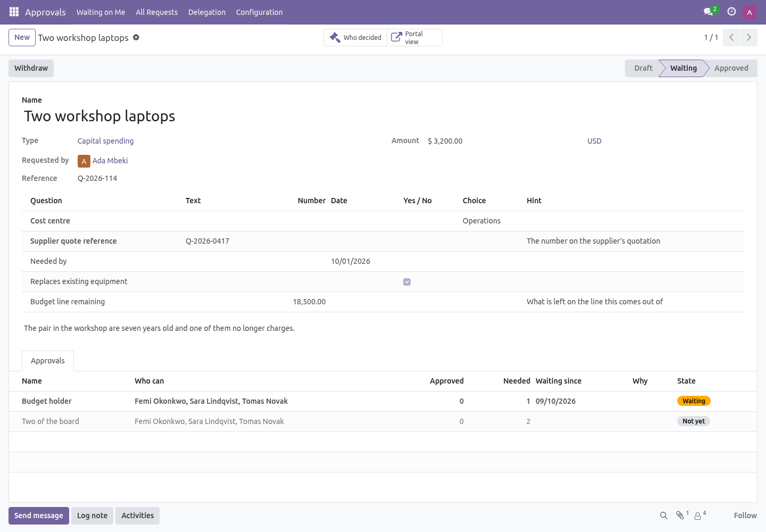This screenshot has width=766, height=532.
Task: Click the chatter search magnifier icon
Action: pos(664,516)
